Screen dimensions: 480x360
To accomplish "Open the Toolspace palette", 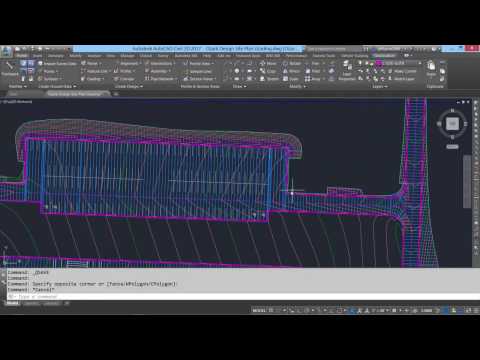I will coord(9,69).
